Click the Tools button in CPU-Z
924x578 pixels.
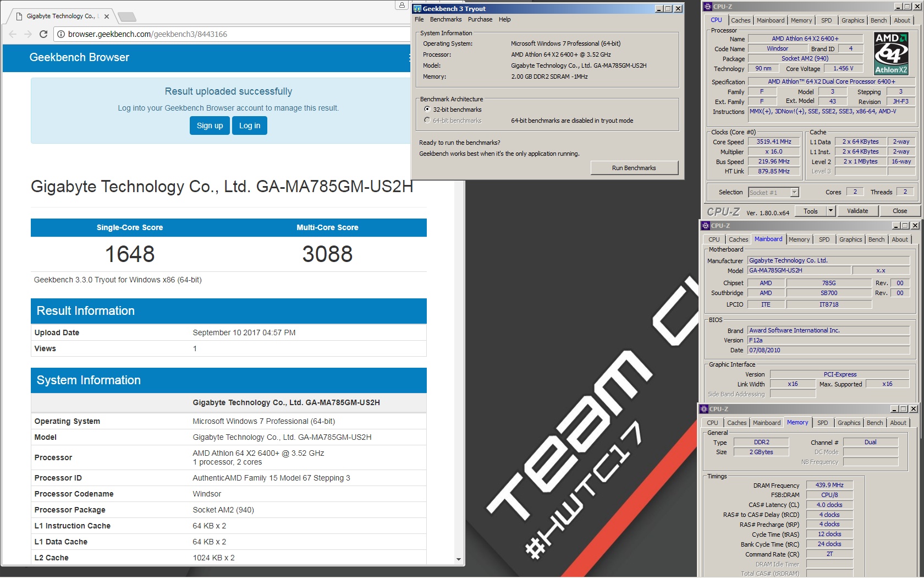tap(811, 211)
